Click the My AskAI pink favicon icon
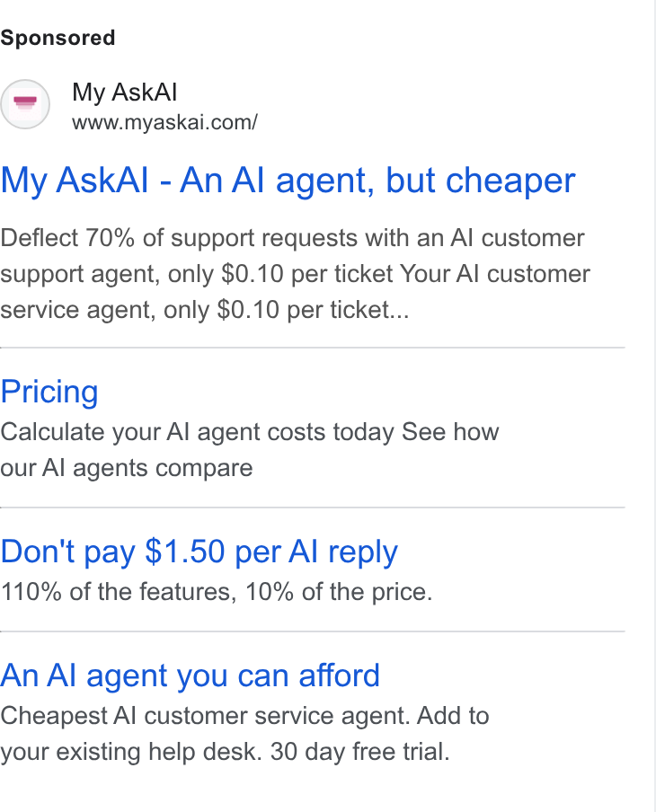The width and height of the screenshot is (656, 812). pyautogui.click(x=25, y=104)
